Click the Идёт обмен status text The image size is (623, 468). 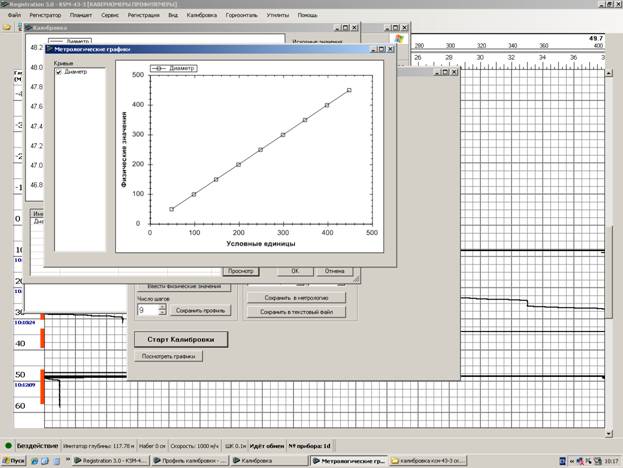click(x=267, y=446)
